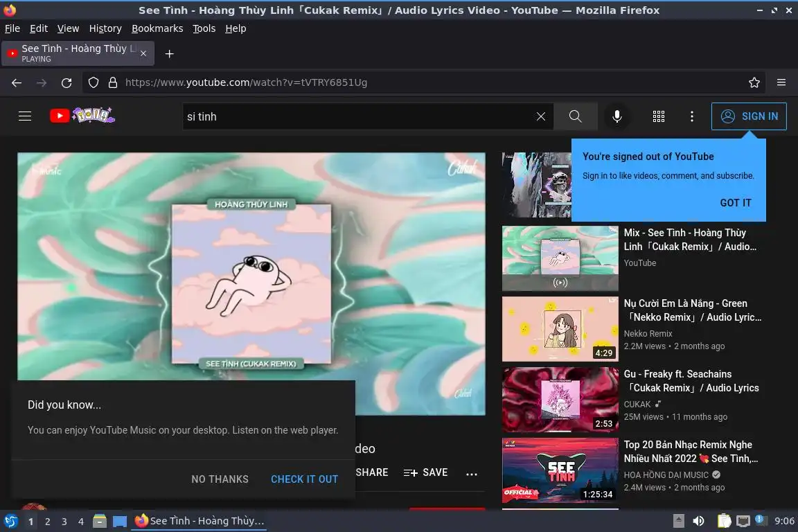Open removable media eject tray icon

coord(678,522)
